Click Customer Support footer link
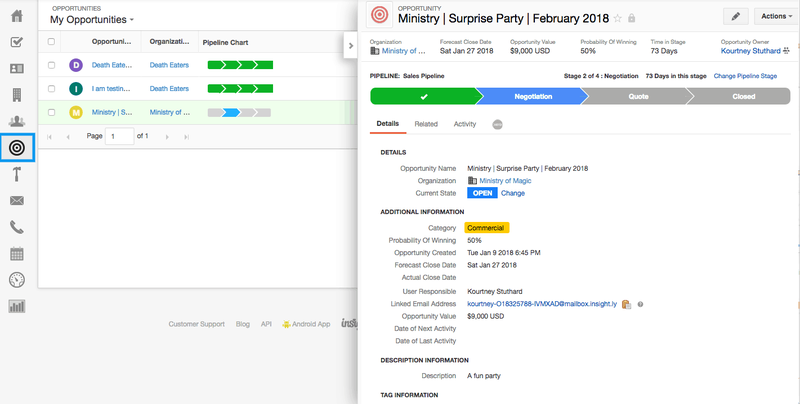Image resolution: width=800 pixels, height=404 pixels. coord(196,324)
